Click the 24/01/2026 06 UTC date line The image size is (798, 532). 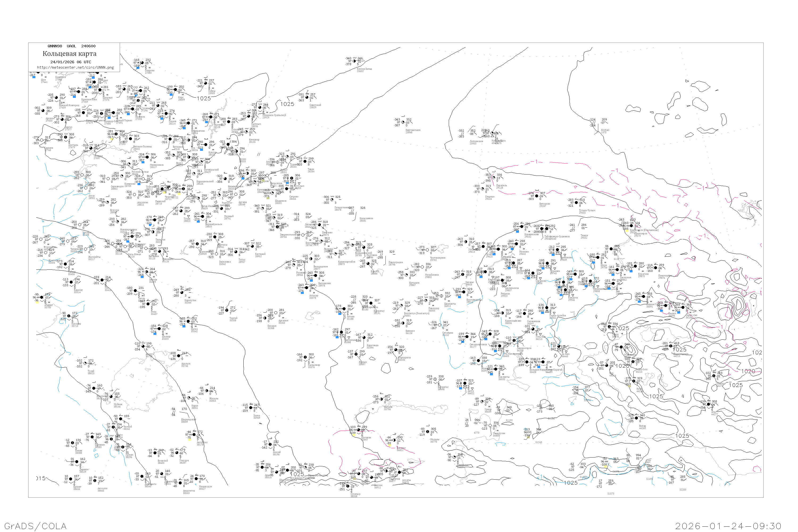coord(70,62)
